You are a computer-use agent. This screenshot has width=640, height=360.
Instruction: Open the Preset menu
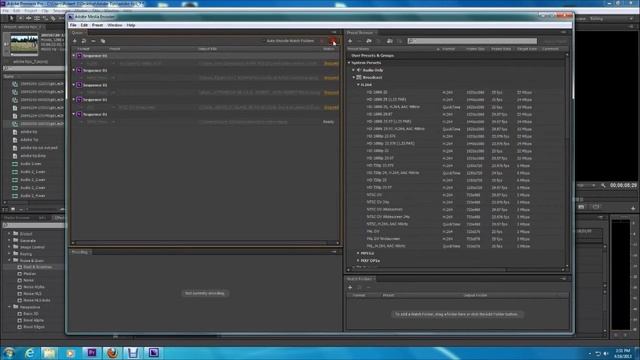click(x=97, y=25)
